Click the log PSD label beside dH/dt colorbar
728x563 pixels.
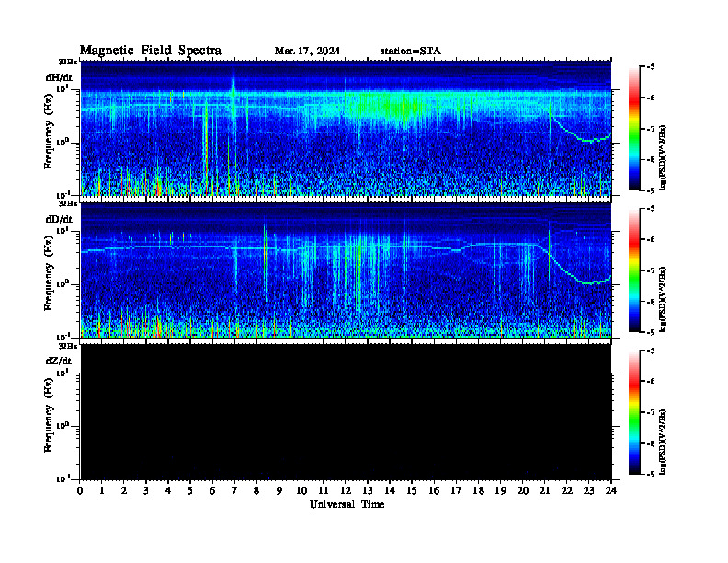pyautogui.click(x=663, y=157)
